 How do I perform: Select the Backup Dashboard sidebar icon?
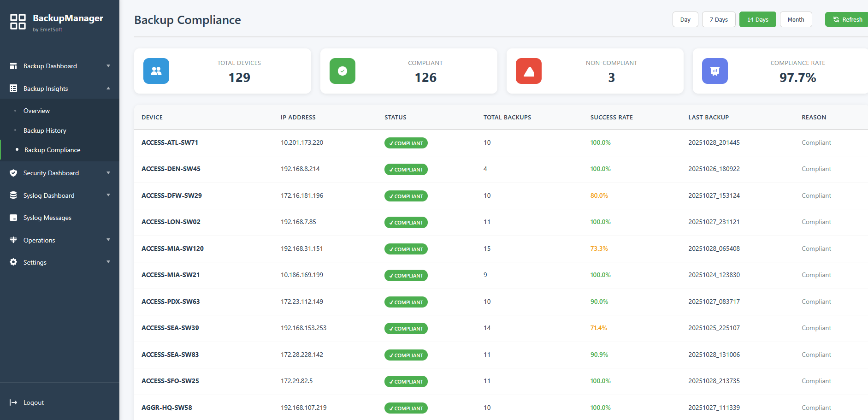pyautogui.click(x=13, y=65)
